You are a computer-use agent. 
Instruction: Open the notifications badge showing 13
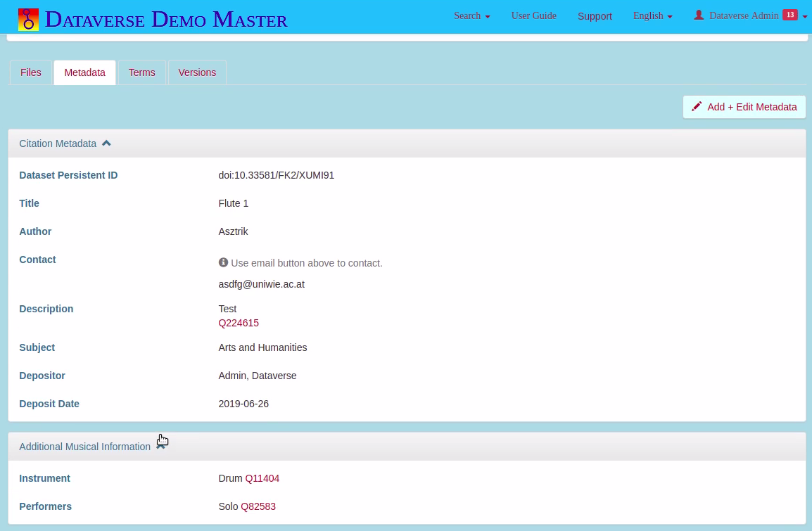tap(789, 15)
